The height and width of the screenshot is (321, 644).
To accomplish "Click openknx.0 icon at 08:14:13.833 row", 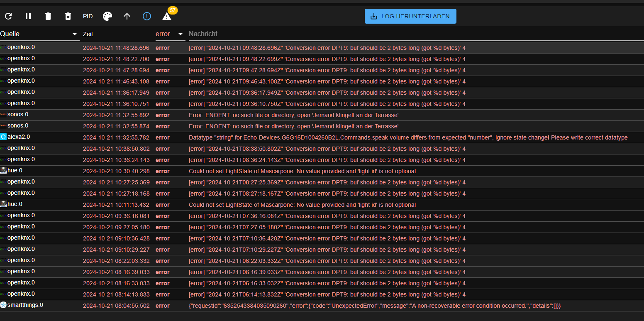I will tap(3, 294).
